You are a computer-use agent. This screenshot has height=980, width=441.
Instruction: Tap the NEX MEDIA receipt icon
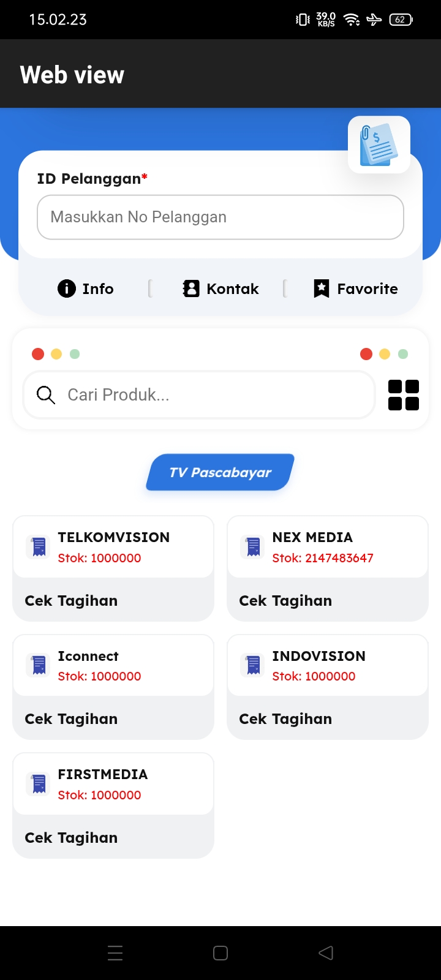[254, 546]
